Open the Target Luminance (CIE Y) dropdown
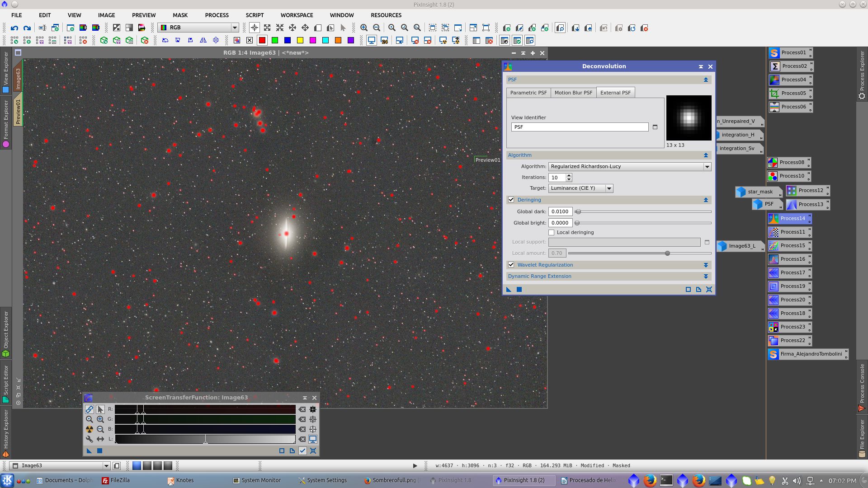The image size is (868, 488). tap(581, 188)
